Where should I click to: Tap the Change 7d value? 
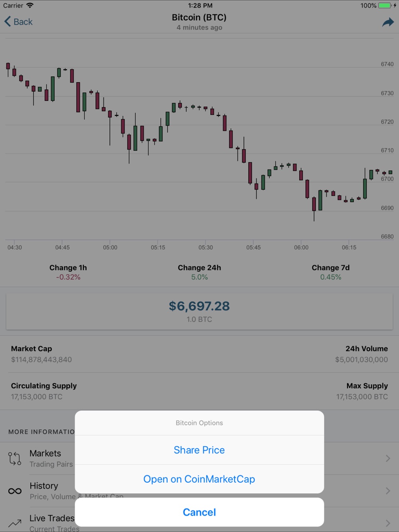pos(331,277)
